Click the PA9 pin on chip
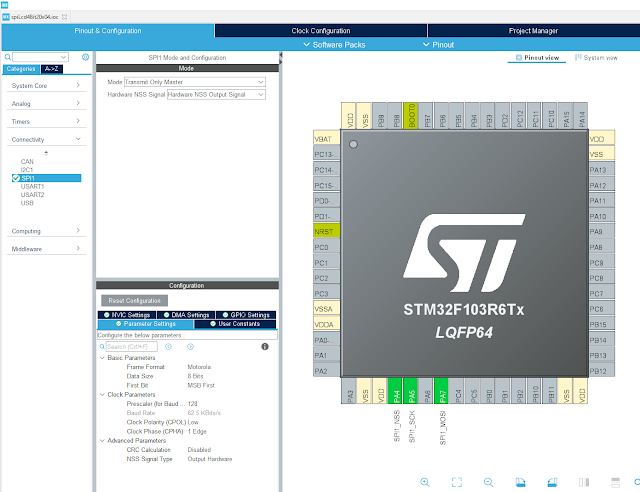The image size is (640, 492). coord(602,232)
